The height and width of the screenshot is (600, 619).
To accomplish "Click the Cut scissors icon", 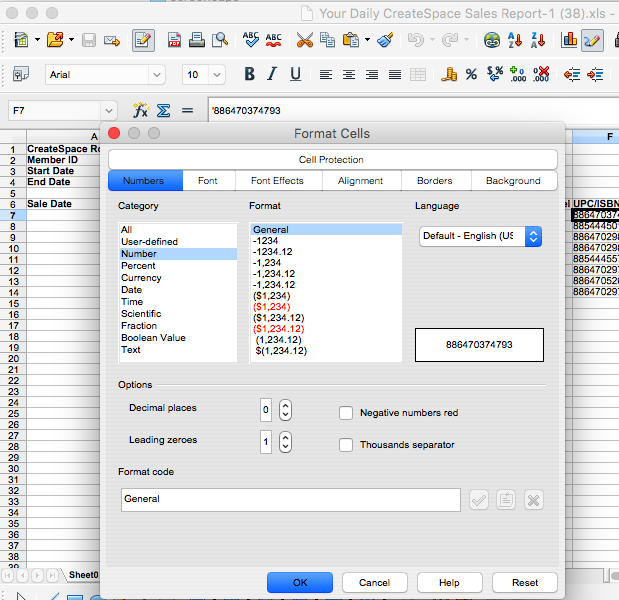I will 304,41.
